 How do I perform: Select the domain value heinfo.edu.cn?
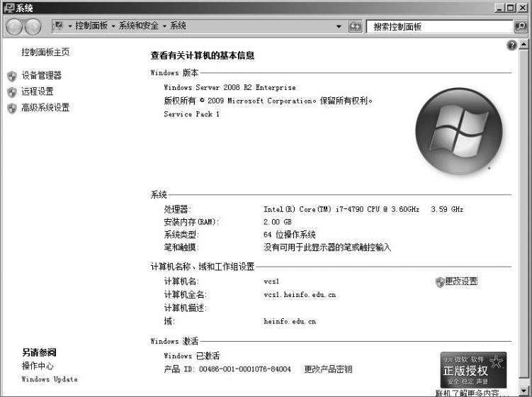[290, 321]
